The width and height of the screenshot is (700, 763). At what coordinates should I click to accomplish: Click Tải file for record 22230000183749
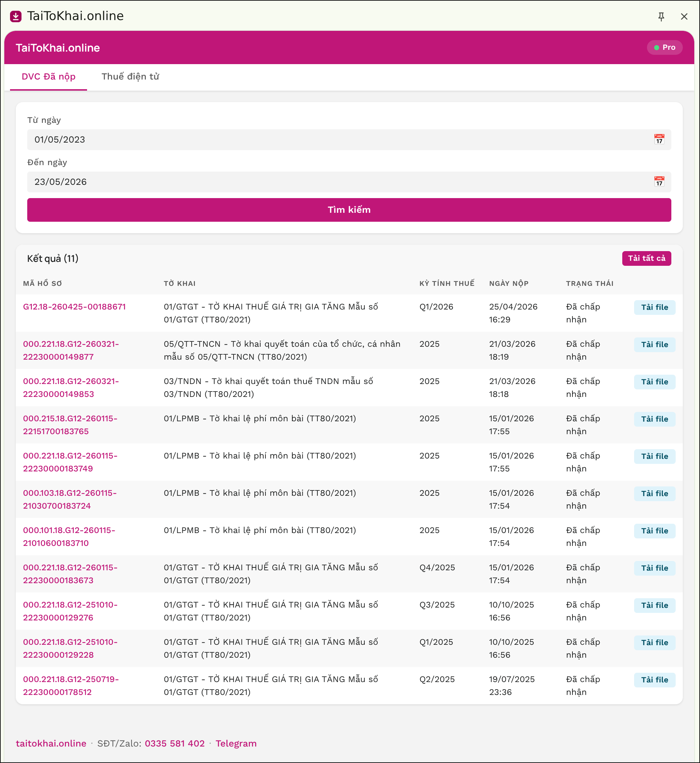coord(654,456)
